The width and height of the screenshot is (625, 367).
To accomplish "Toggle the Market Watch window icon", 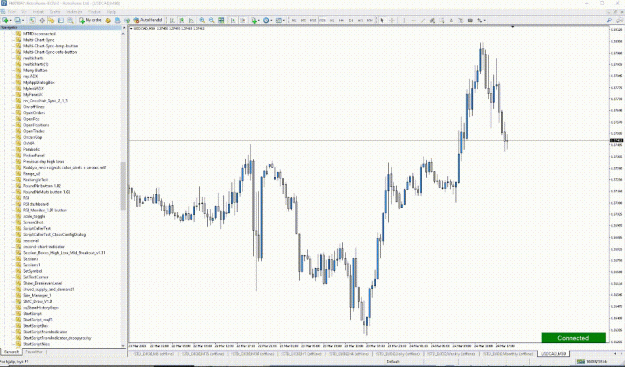I will [x=32, y=20].
